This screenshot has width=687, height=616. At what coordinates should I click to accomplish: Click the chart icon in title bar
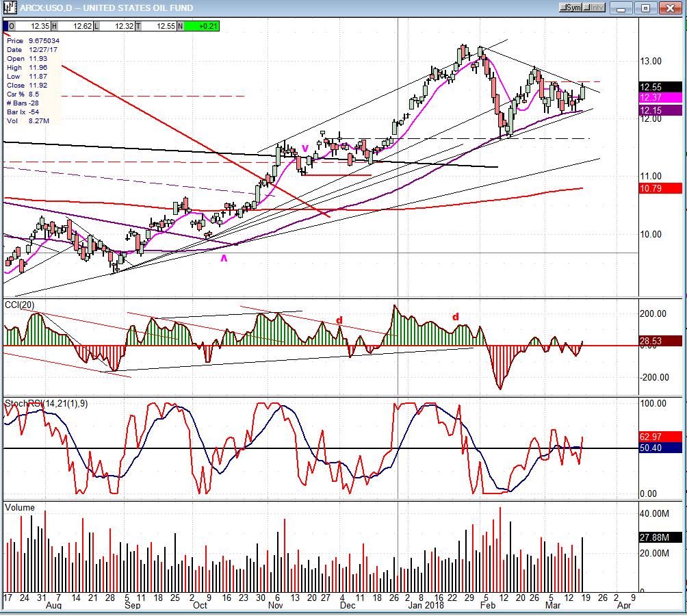point(10,8)
